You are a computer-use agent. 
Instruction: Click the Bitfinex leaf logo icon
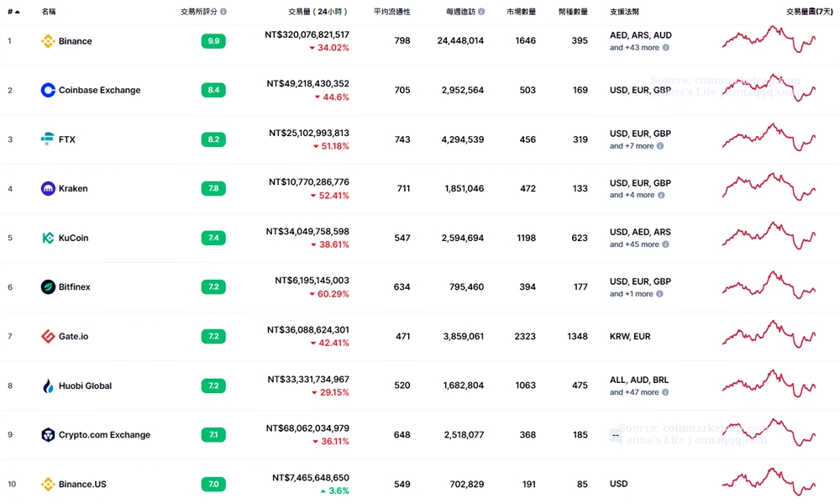(48, 287)
